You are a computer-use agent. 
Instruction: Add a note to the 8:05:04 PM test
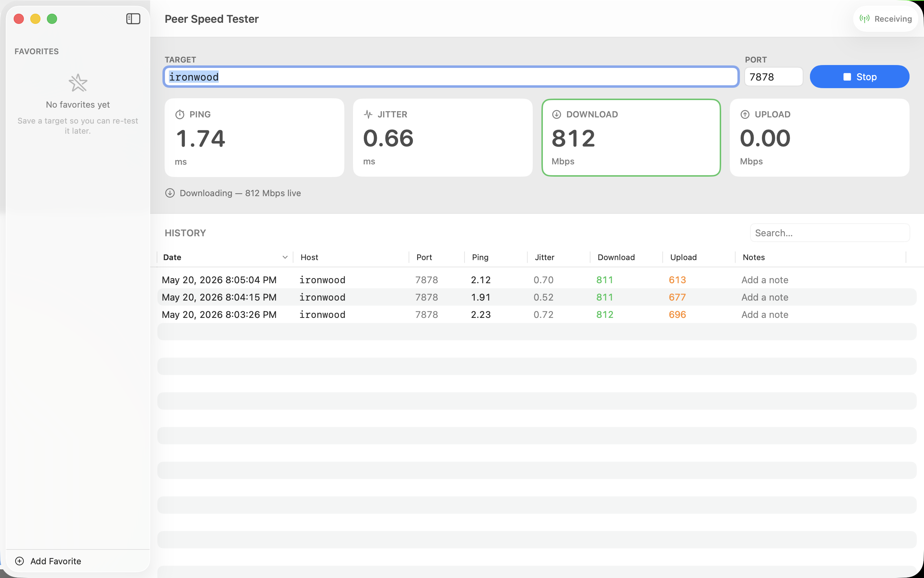(765, 280)
